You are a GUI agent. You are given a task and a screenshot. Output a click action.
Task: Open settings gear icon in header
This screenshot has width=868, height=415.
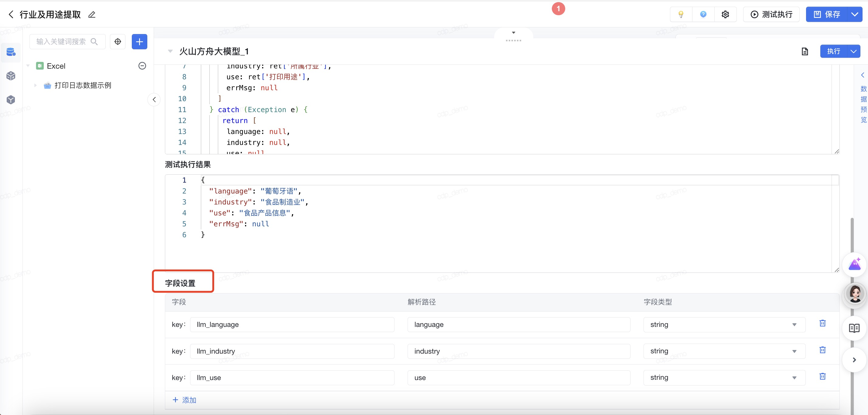(725, 14)
